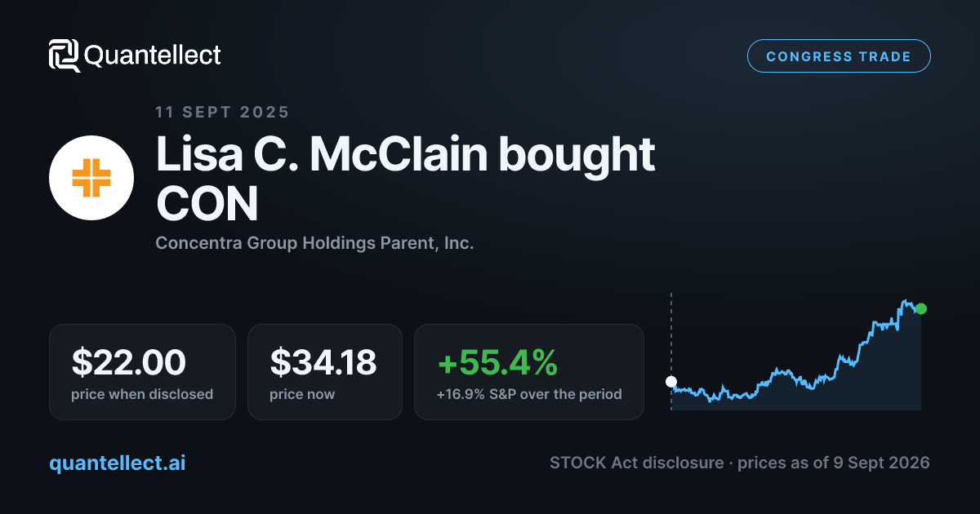Click the price when disclosed label
Viewport: 980px width, 514px height.
(x=142, y=394)
